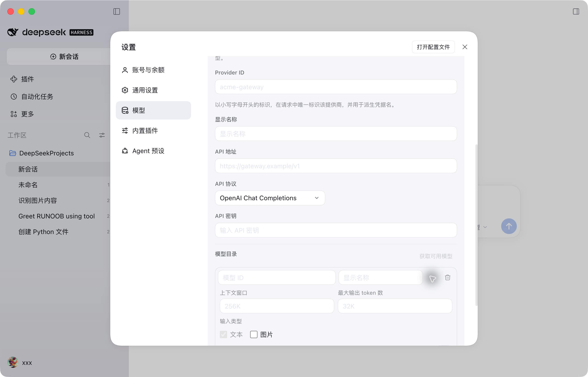
Task: Click the settings dialog vertical scrollbar
Action: [x=476, y=225]
